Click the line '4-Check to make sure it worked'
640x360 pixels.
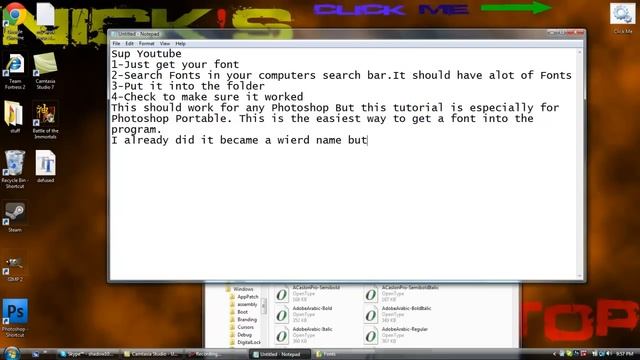[x=207, y=97]
